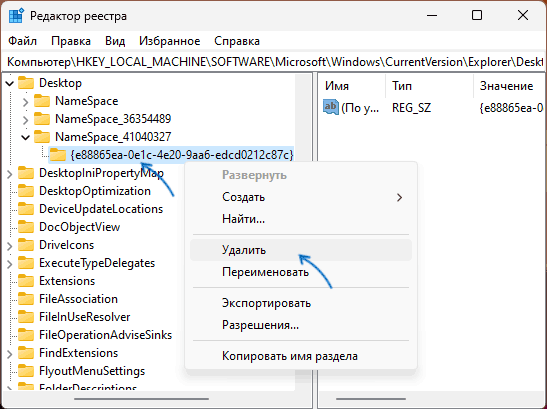
Task: Click the {e88865ea-0e1c...} key folder icon
Action: tap(58, 155)
